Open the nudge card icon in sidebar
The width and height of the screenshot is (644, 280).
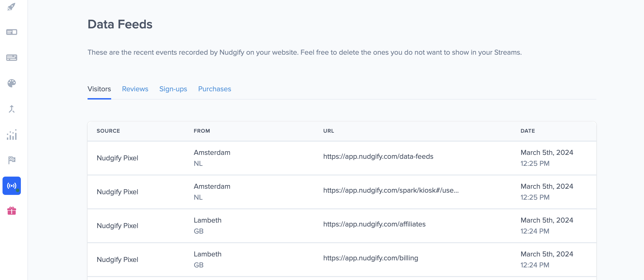tap(11, 32)
